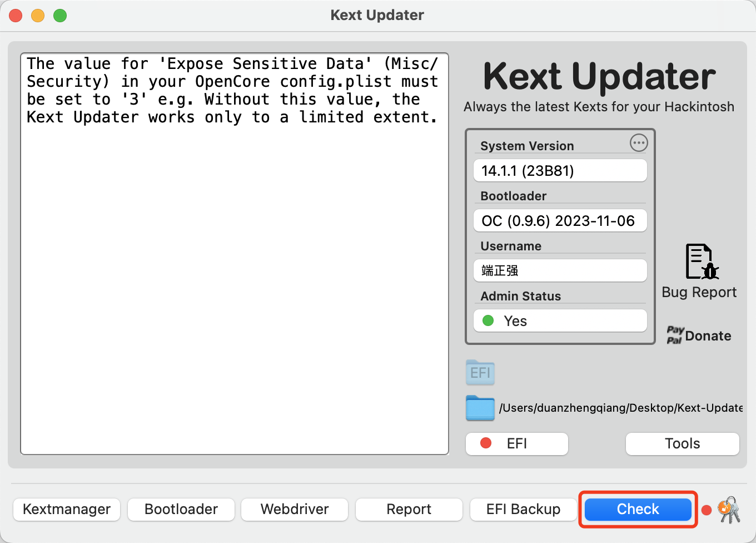Switch to the Kextmanager section
This screenshot has height=543, width=756.
66,509
